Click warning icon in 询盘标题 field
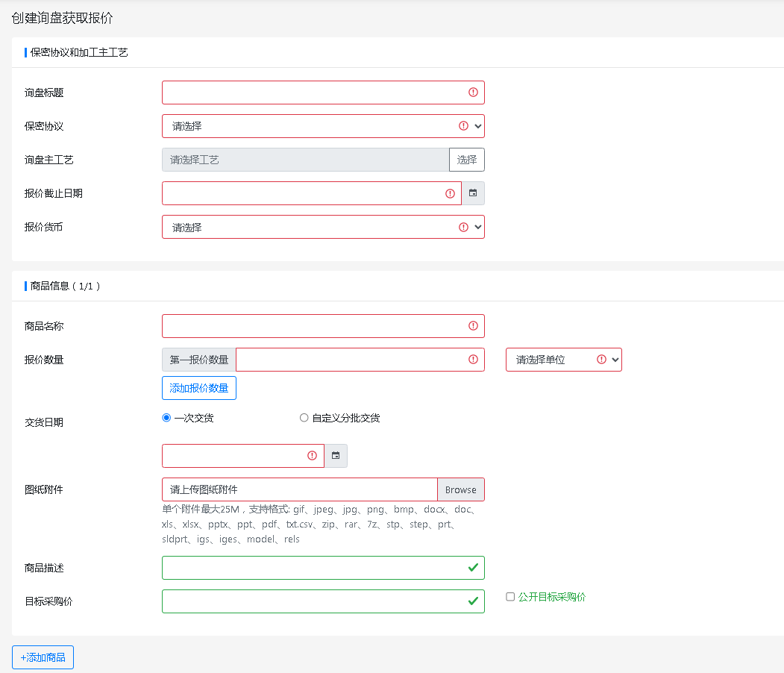Image resolution: width=784 pixels, height=673 pixels. pos(473,93)
